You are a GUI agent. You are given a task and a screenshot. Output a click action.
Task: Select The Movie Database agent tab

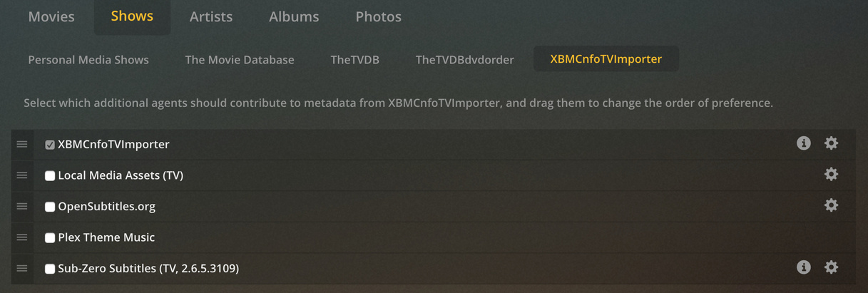click(x=239, y=60)
